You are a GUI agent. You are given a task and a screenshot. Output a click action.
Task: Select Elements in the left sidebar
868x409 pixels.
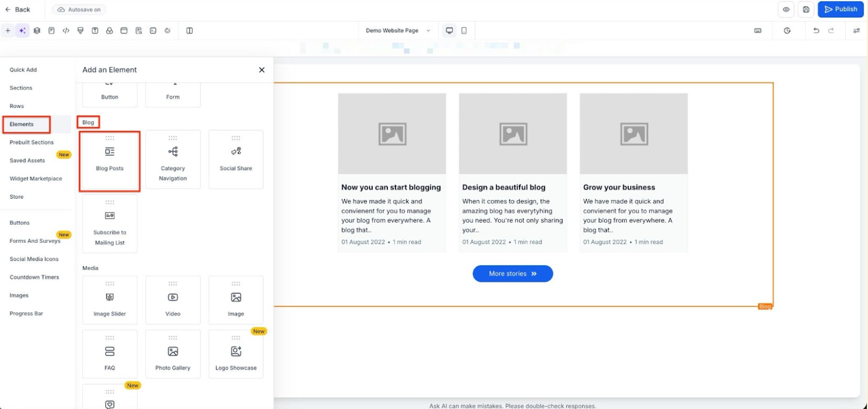point(22,124)
